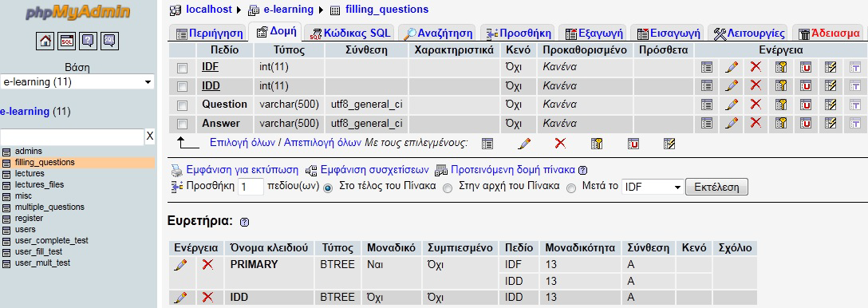868x308 pixels.
Task: Set primary key icon on Answer row
Action: click(x=780, y=124)
